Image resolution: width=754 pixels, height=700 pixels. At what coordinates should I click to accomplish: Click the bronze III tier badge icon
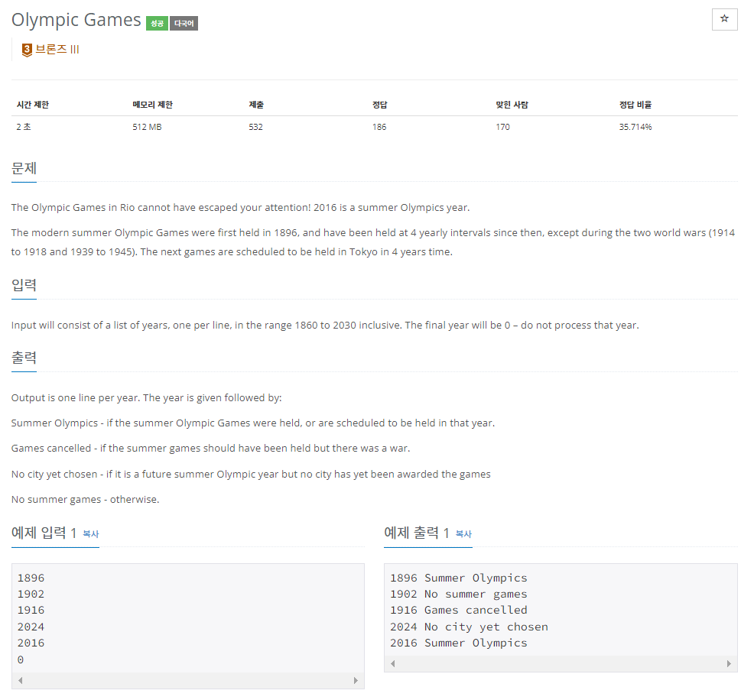(27, 50)
